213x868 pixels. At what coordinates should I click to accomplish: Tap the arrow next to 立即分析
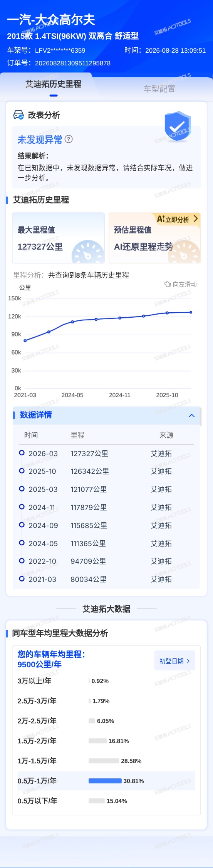point(196,218)
